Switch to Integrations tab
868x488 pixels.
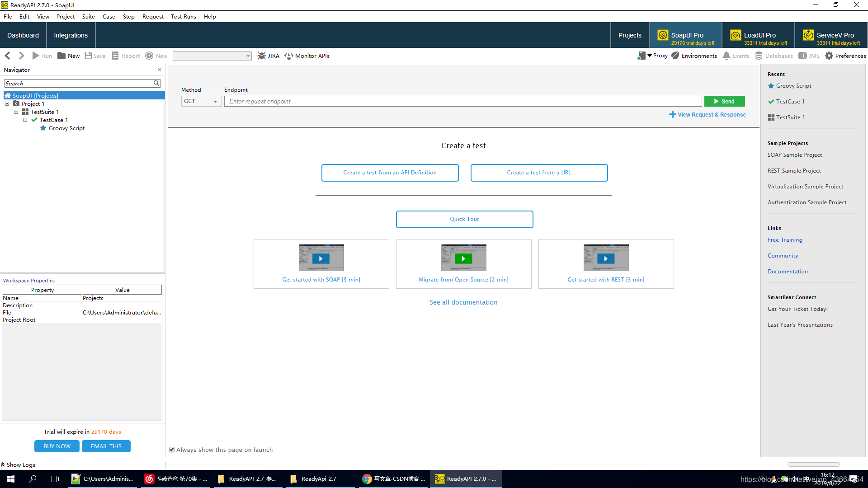pos(71,35)
